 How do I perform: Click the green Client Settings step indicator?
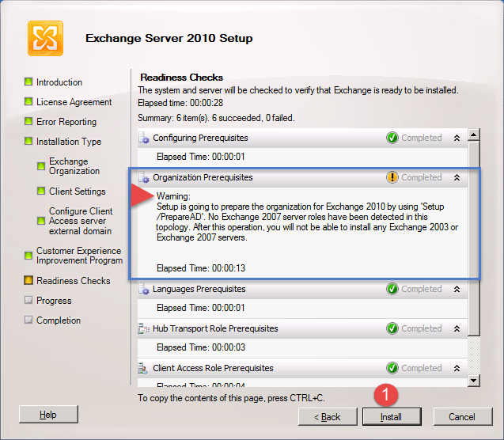[x=41, y=191]
